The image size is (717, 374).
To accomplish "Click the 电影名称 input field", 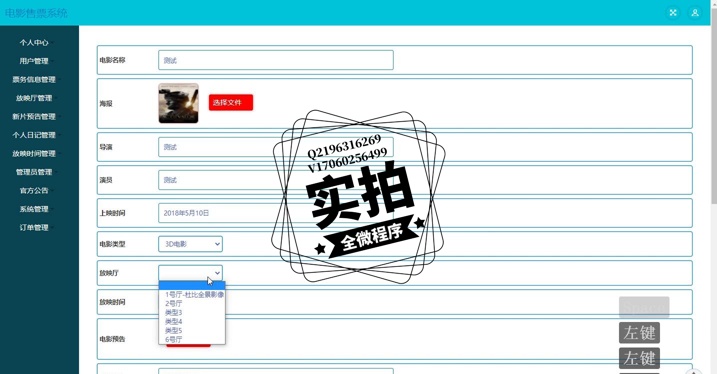I will pos(276,60).
